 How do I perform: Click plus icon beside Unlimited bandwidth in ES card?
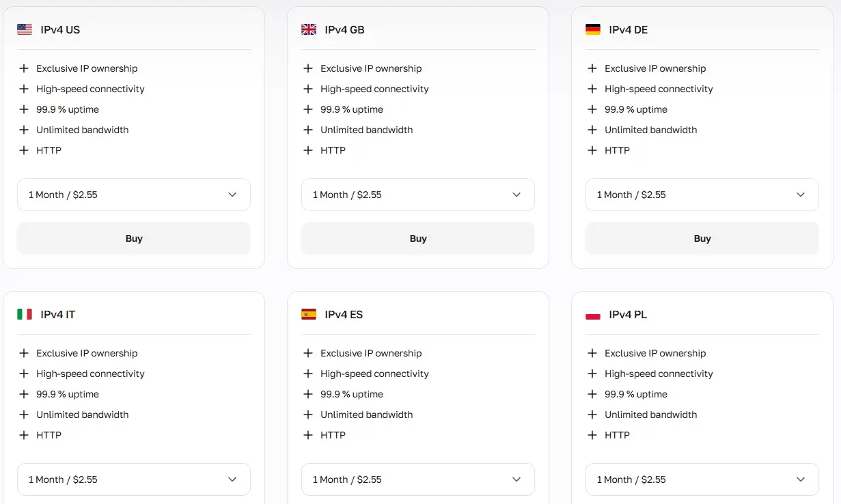pos(308,415)
